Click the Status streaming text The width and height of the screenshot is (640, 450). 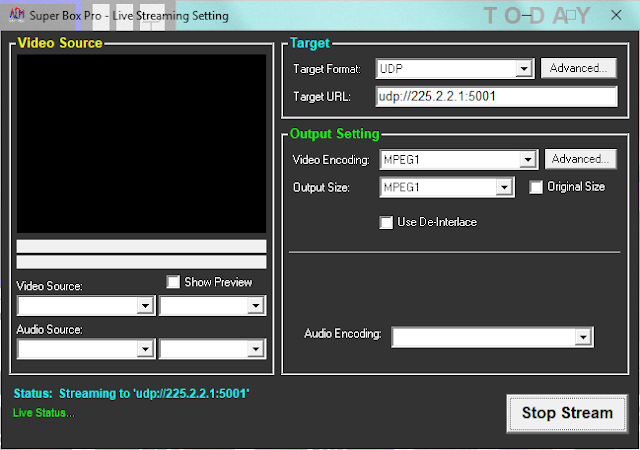pyautogui.click(x=131, y=394)
